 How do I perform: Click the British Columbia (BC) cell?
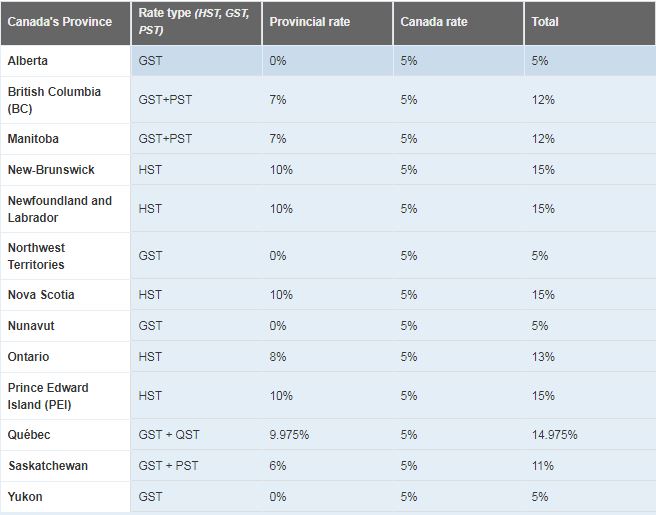click(x=54, y=100)
